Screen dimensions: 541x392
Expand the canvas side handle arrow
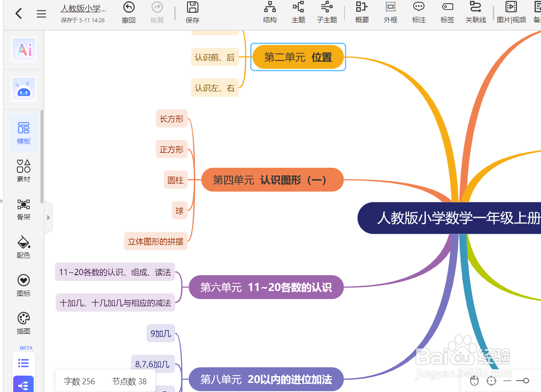click(48, 217)
